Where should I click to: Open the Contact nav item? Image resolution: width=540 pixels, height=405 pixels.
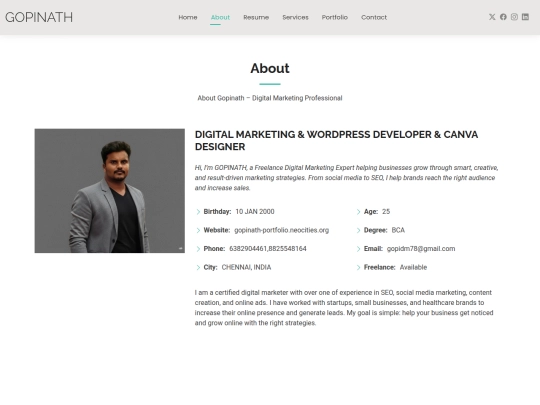pos(374,17)
